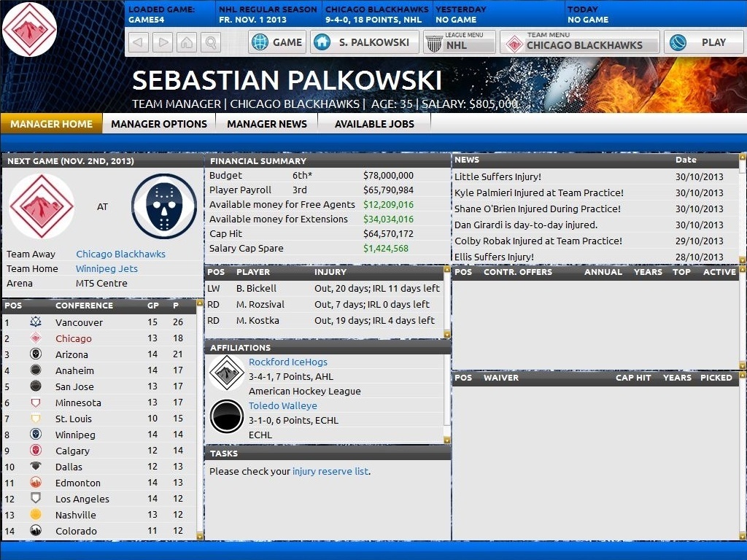Open the NHL league menu
The width and height of the screenshot is (747, 560).
[x=460, y=42]
